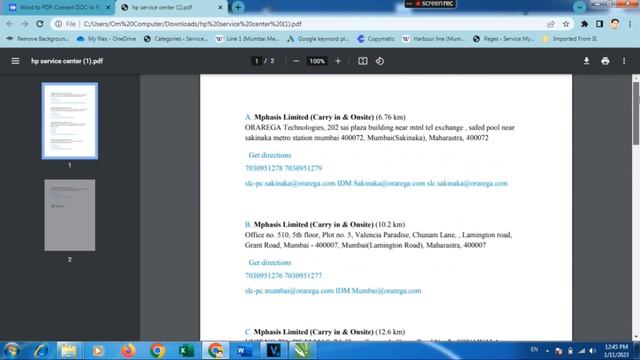Viewport: 640px width, 360px height.
Task: Open the Pages - Service My... bookmark
Action: (x=504, y=39)
